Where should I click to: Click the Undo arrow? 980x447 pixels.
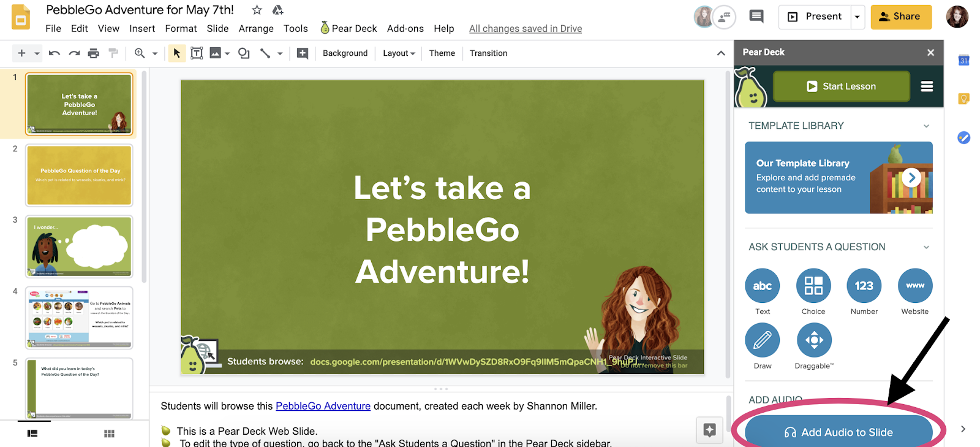(x=55, y=53)
